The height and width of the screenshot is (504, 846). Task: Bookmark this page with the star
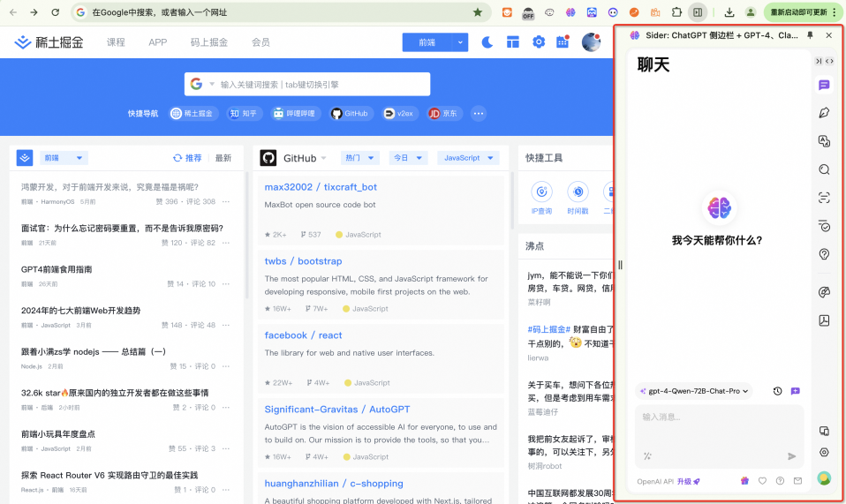pos(478,12)
